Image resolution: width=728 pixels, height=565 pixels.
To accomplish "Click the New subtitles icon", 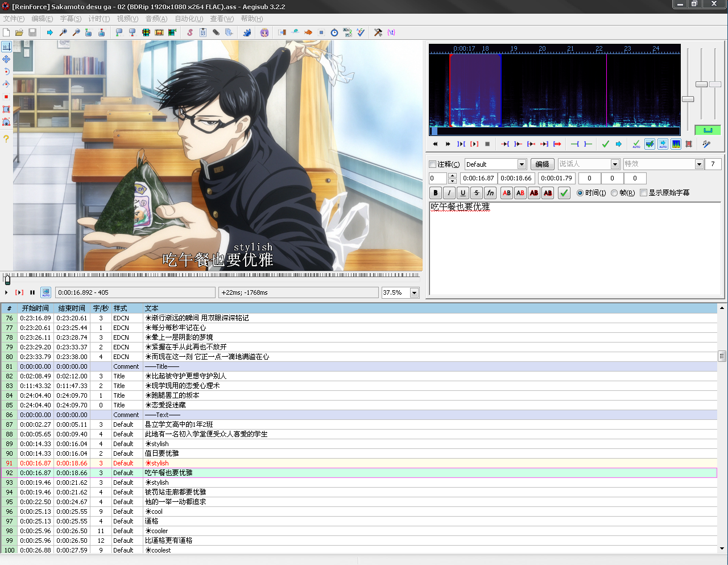I will click(x=6, y=32).
